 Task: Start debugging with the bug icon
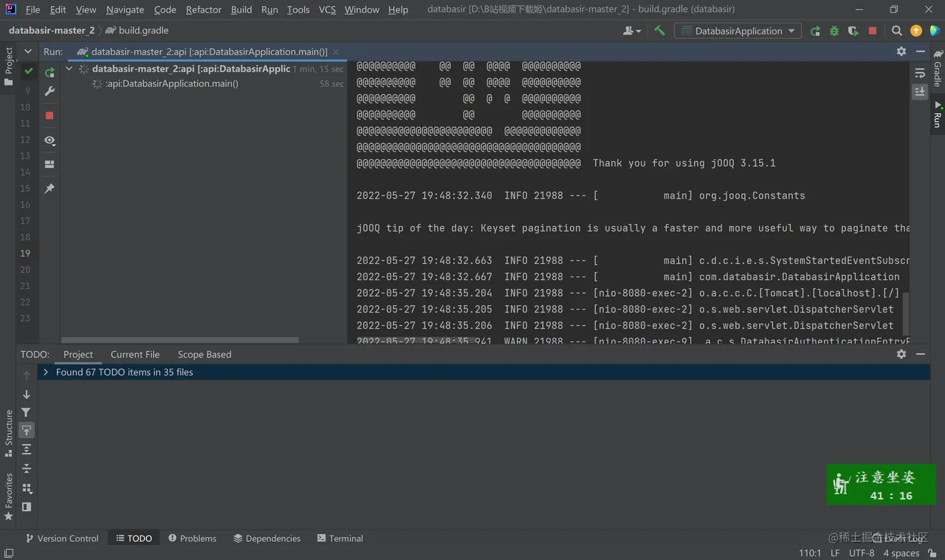[x=834, y=31]
